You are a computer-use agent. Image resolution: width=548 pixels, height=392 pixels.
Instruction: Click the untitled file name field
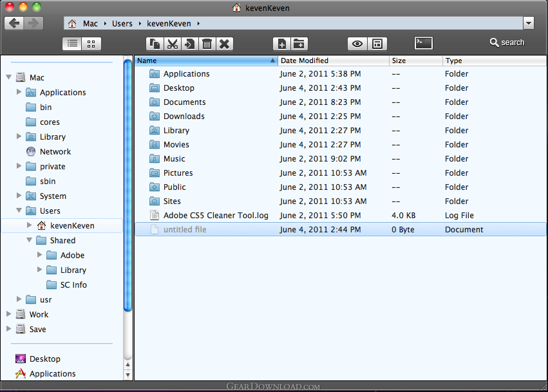pyautogui.click(x=185, y=230)
